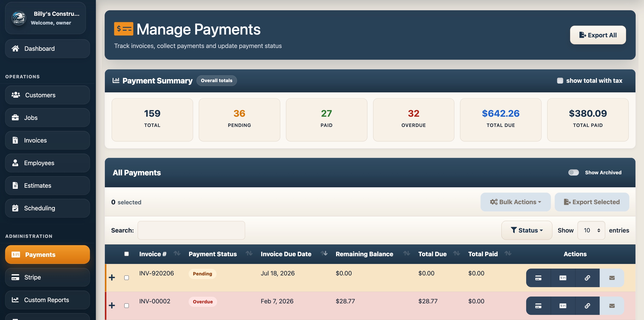
Task: Change the Show entries selector from 10
Action: (x=591, y=230)
